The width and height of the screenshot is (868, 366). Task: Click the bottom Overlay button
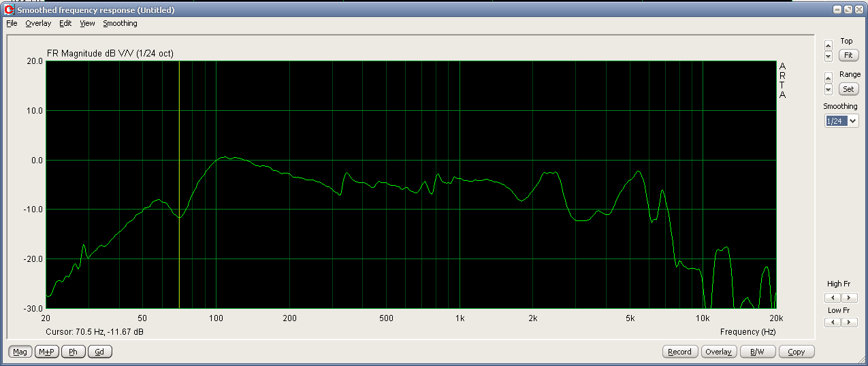click(x=718, y=351)
